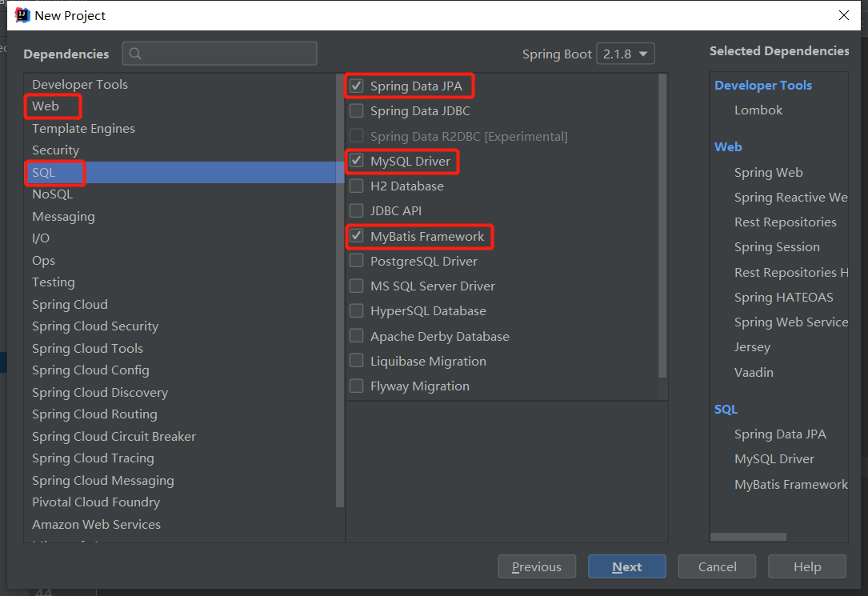
Task: Check the MS SQL Server Driver checkbox
Action: pos(357,286)
